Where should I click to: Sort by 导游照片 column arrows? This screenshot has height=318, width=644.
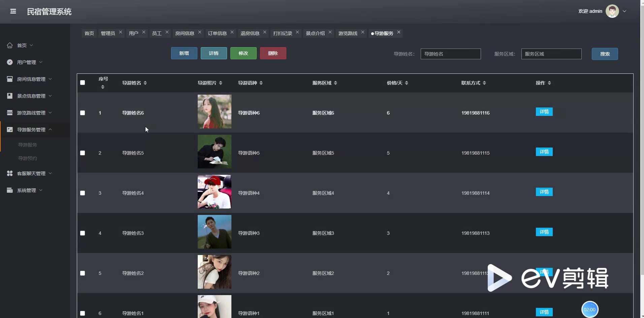(221, 83)
